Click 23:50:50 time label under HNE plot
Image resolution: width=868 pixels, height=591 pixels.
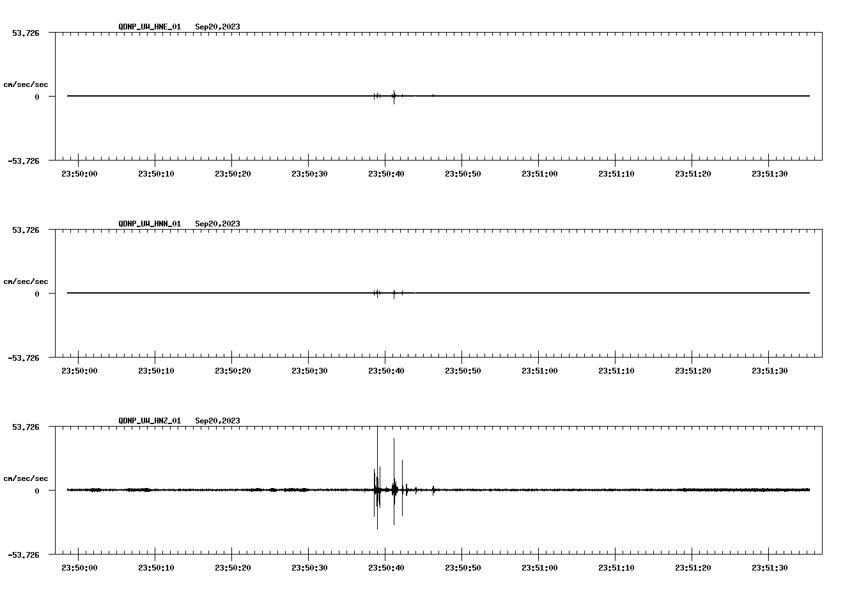coord(463,174)
